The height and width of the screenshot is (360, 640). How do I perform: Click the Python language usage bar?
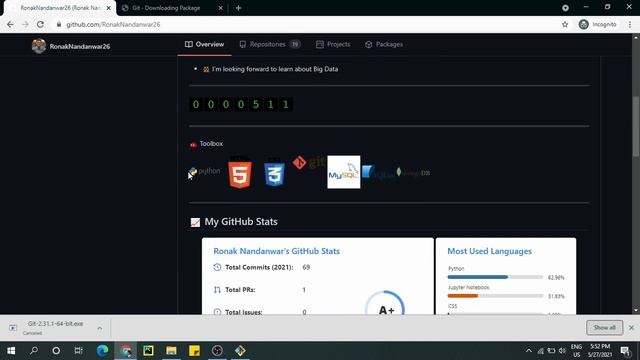495,277
